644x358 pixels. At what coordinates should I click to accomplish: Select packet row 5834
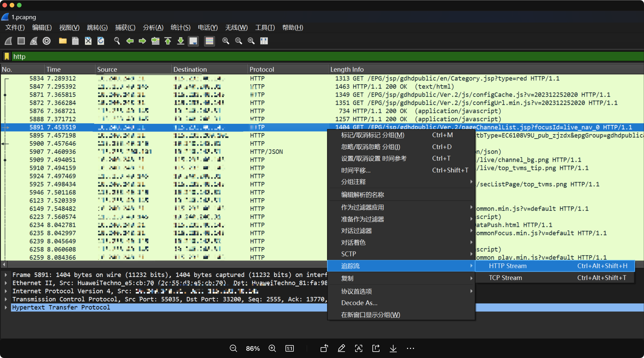point(322,78)
